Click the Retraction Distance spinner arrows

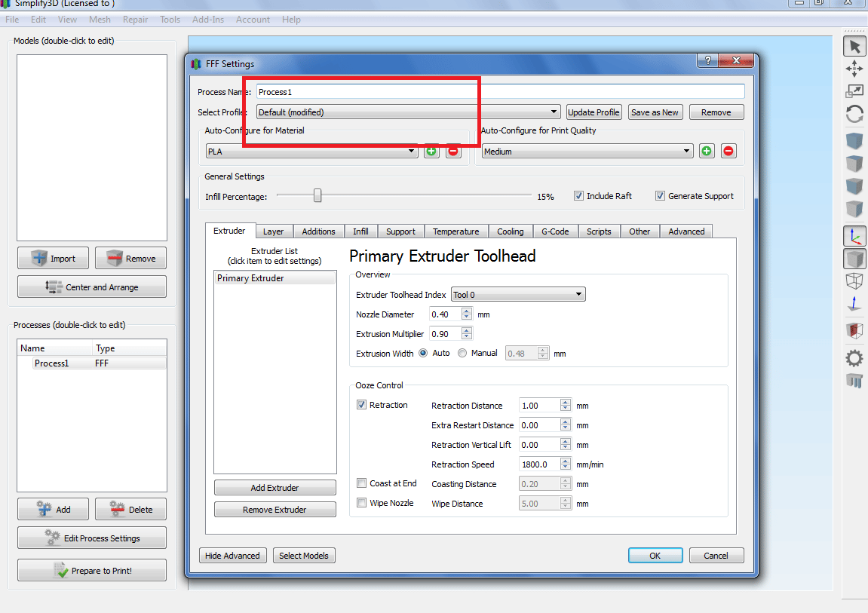point(565,406)
